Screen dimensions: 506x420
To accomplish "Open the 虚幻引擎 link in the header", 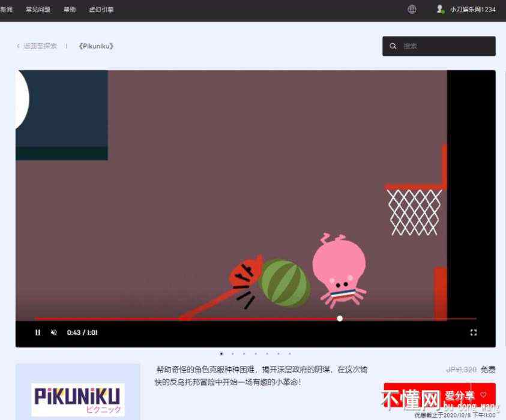I will tap(101, 10).
